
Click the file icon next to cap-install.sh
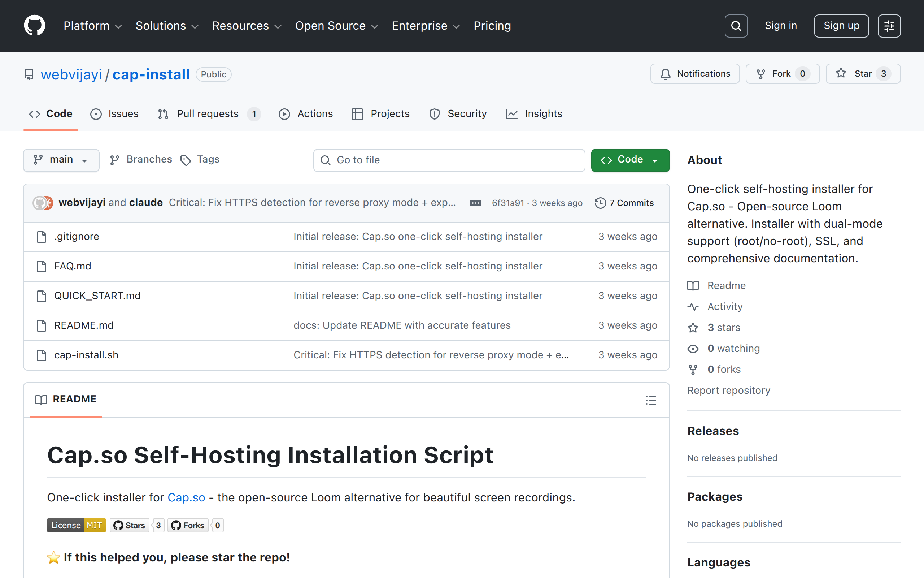click(41, 355)
